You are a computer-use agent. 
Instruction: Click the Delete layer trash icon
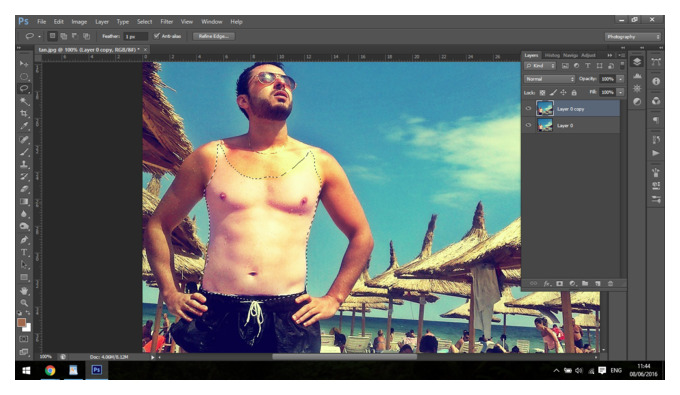(x=610, y=284)
